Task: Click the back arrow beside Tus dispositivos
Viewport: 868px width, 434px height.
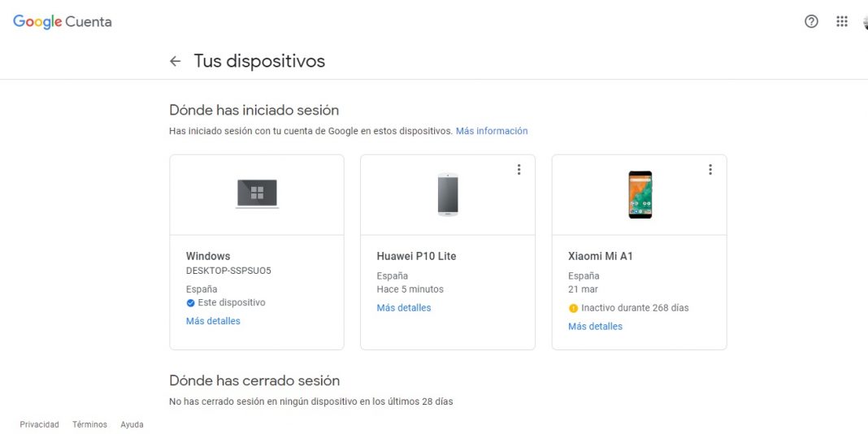Action: pyautogui.click(x=175, y=61)
